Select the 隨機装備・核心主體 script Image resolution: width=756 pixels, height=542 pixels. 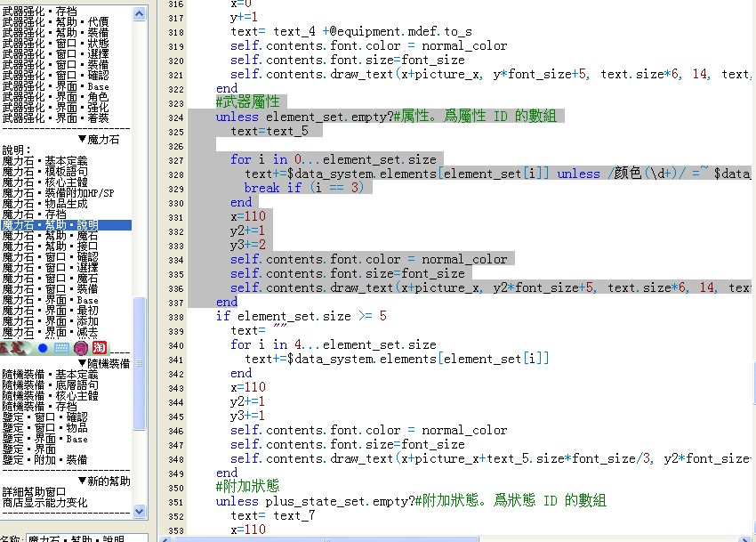pos(50,396)
